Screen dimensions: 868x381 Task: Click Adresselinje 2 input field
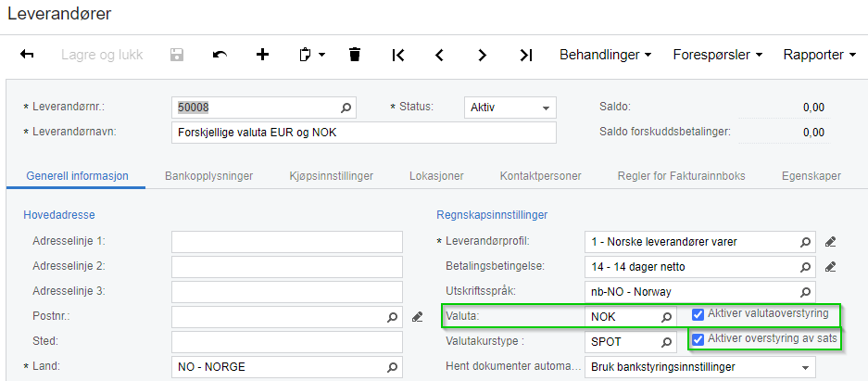[x=287, y=267]
